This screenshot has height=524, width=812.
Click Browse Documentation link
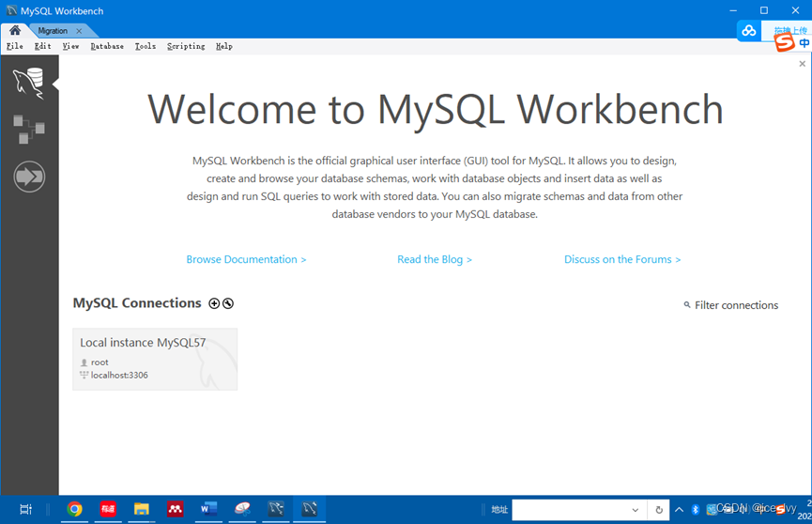246,259
